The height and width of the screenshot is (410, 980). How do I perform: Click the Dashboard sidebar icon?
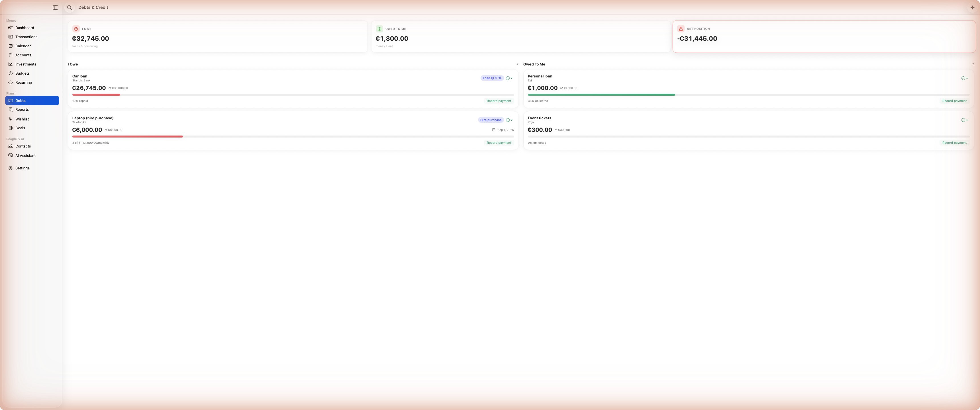(x=11, y=28)
